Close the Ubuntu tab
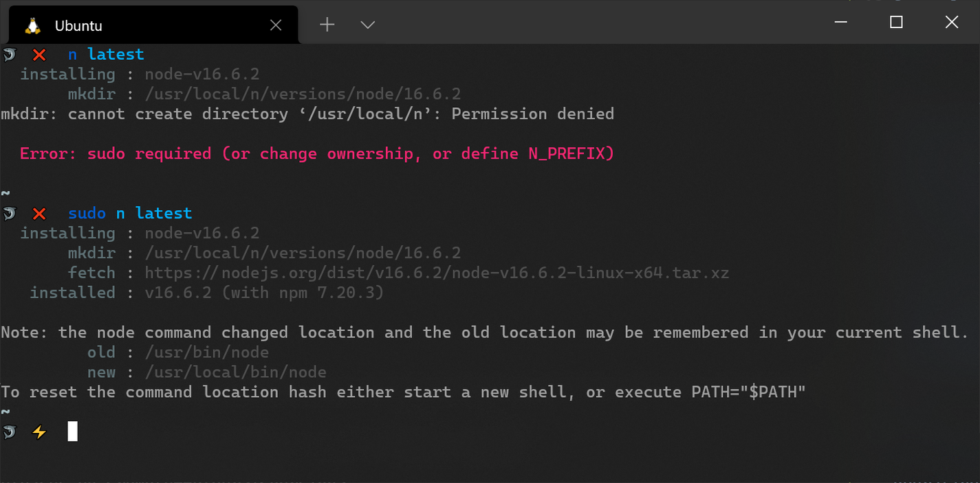This screenshot has height=483, width=980. (x=276, y=25)
